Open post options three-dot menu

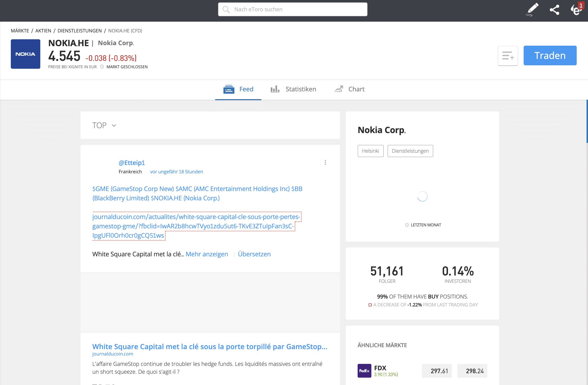pyautogui.click(x=325, y=163)
